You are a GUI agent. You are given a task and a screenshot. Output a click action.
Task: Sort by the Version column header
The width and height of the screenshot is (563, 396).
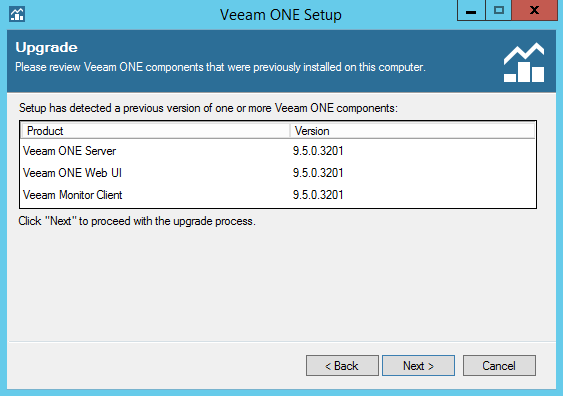[413, 131]
